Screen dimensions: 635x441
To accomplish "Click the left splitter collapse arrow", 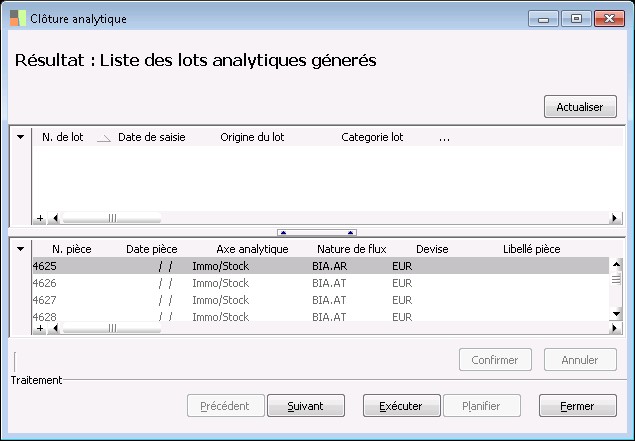I will [283, 232].
